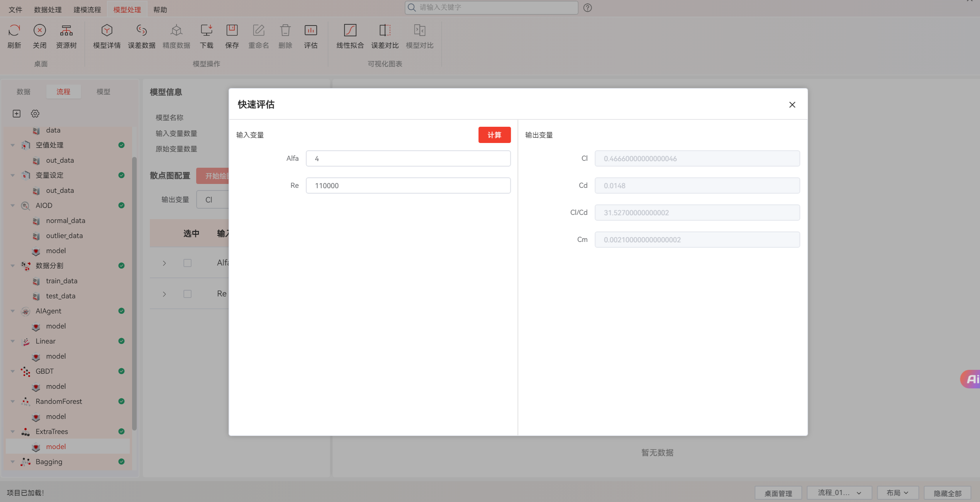This screenshot has height=502, width=980.
Task: Click the 隐藏全部 button
Action: pyautogui.click(x=947, y=493)
